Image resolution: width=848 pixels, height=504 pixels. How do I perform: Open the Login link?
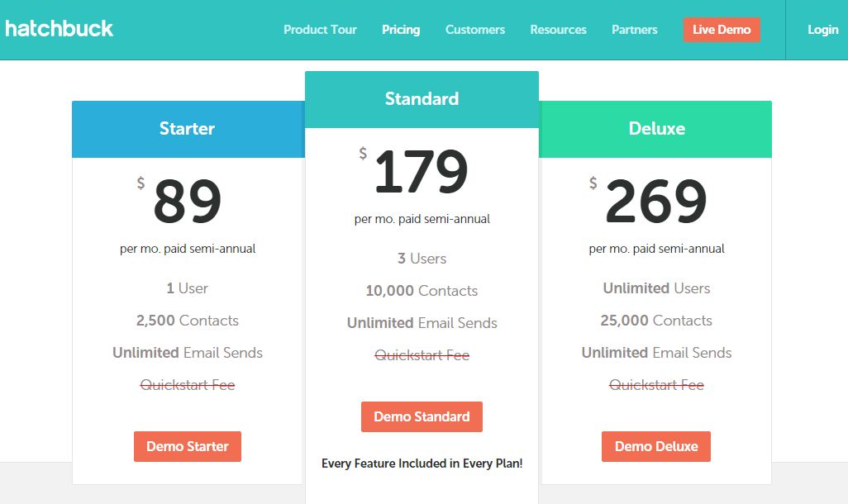coord(822,30)
